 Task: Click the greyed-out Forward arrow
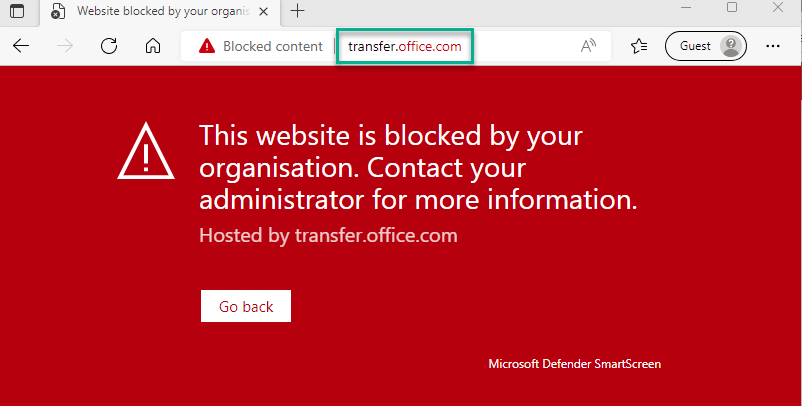65,46
